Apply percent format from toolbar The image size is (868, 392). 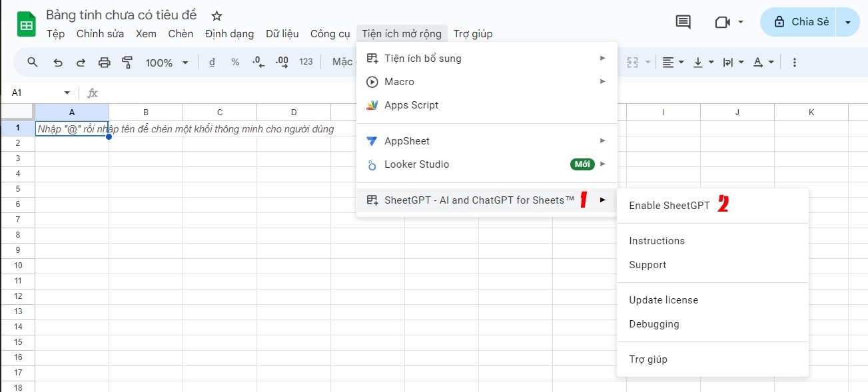pos(234,62)
